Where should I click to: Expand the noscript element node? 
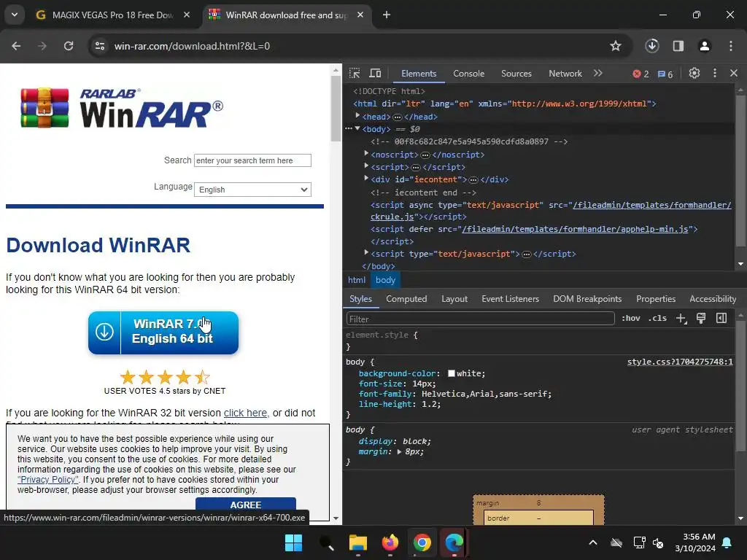(366, 153)
